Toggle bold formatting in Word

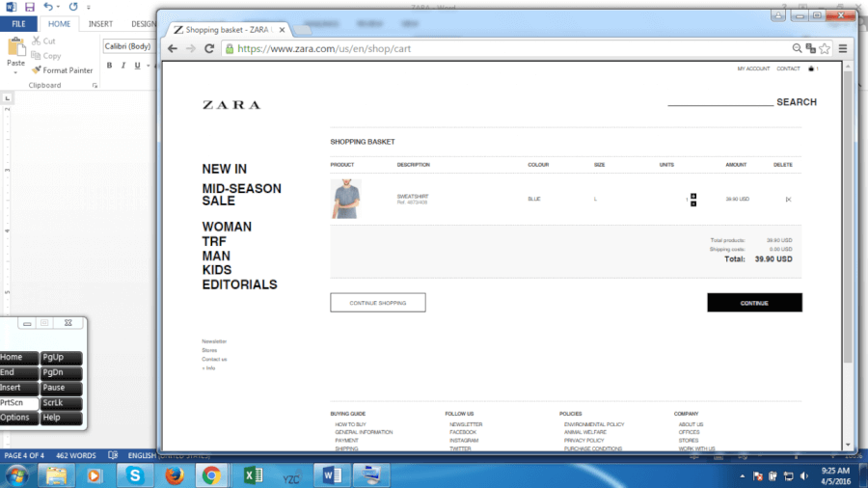110,66
